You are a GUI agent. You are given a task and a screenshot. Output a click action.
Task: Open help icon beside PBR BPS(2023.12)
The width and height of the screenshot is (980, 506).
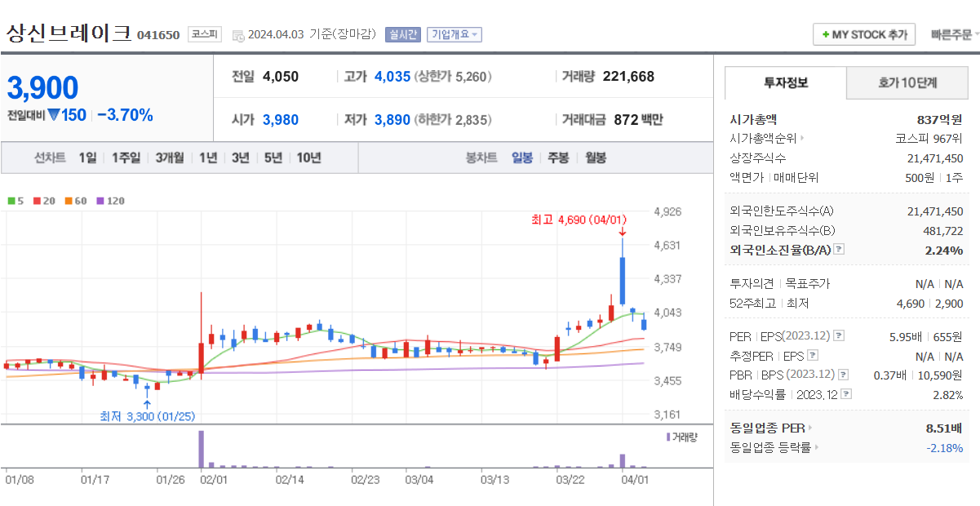(843, 375)
